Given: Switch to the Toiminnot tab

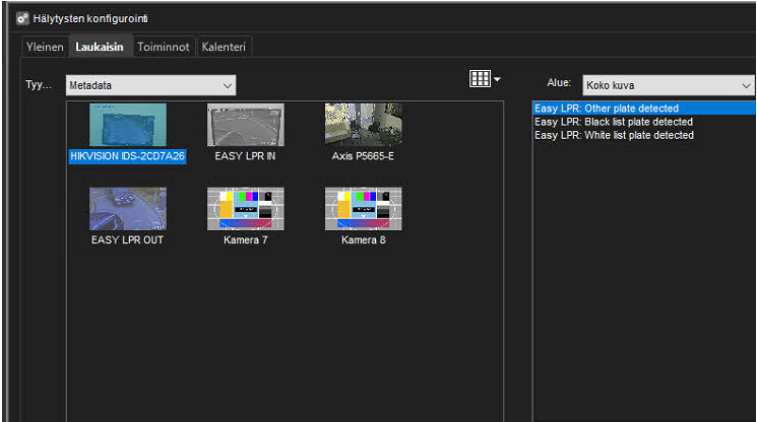Looking at the screenshot, I should [x=163, y=47].
